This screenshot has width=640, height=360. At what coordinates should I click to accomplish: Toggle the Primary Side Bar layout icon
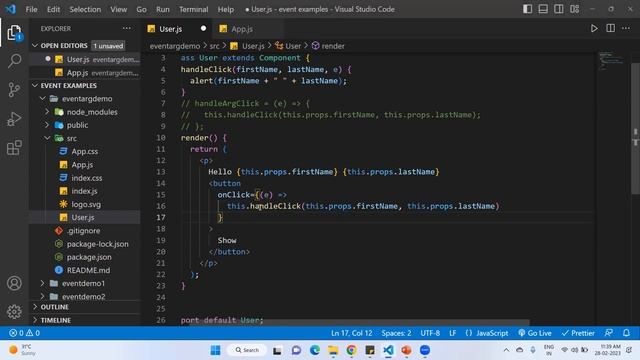click(527, 9)
